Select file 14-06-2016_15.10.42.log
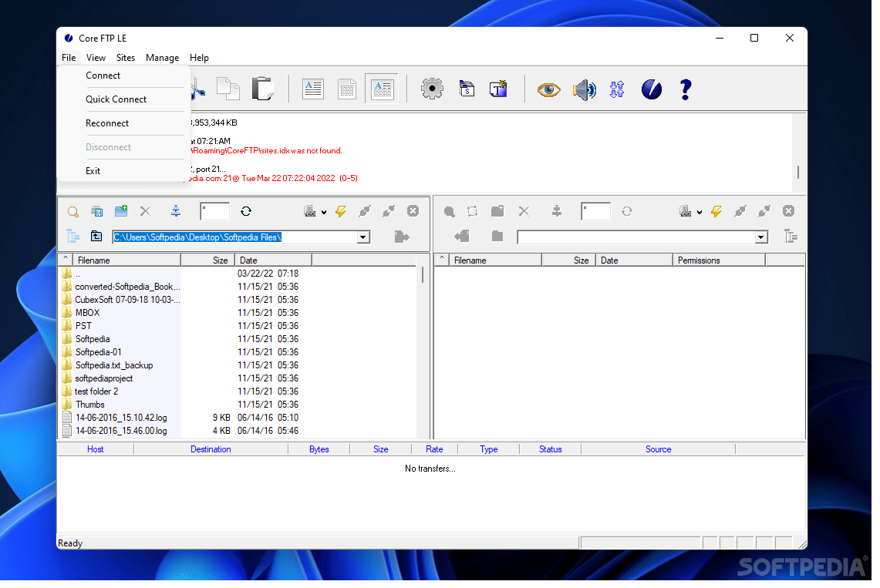 (120, 418)
